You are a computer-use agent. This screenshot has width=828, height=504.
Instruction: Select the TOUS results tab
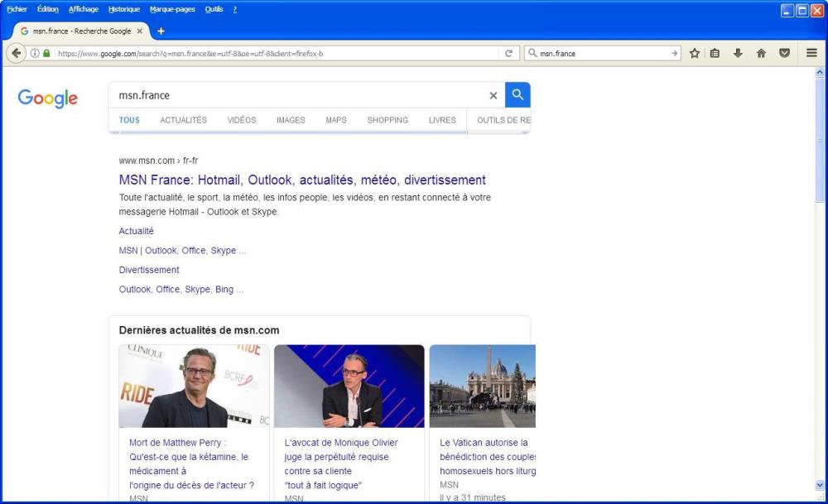(129, 120)
